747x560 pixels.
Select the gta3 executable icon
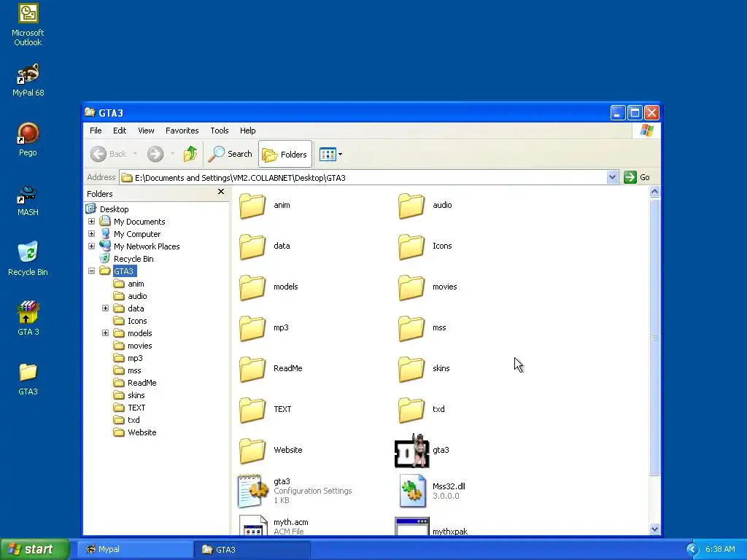coord(422,450)
